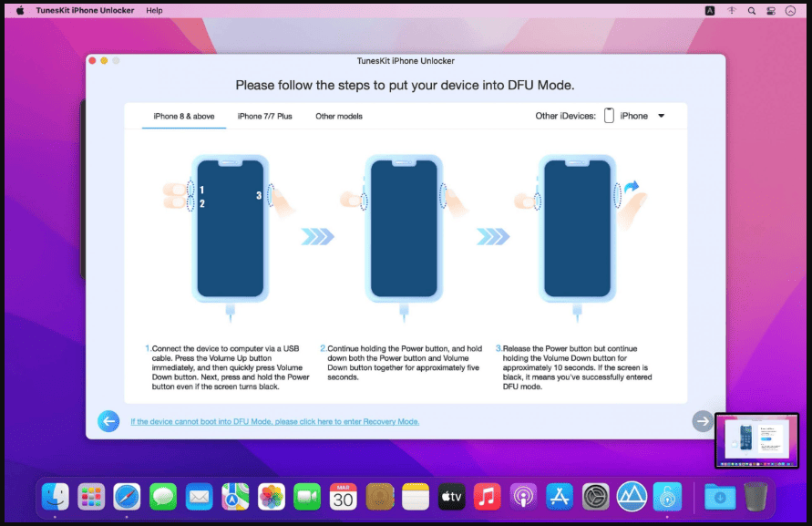Open FaceTime from the dock
Screen dimensions: 812x526
307,497
